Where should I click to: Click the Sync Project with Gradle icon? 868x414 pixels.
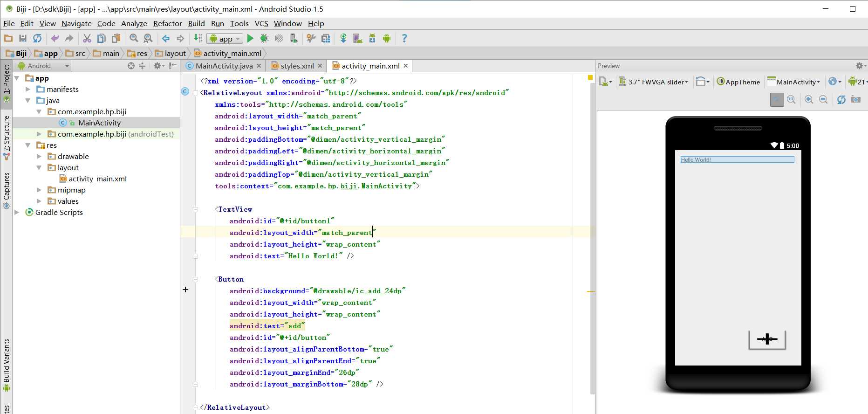point(343,39)
